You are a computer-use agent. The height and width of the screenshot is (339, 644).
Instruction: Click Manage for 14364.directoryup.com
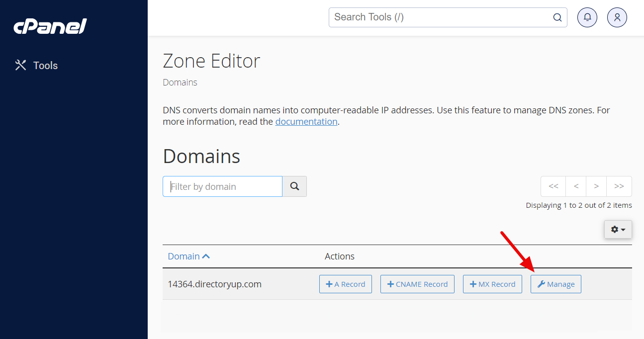pos(556,284)
